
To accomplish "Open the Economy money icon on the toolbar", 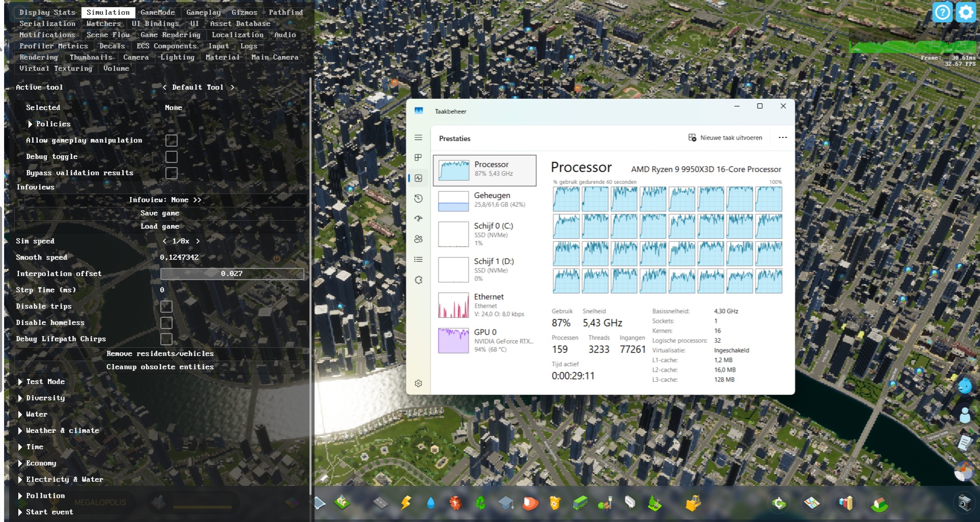I will [x=779, y=504].
